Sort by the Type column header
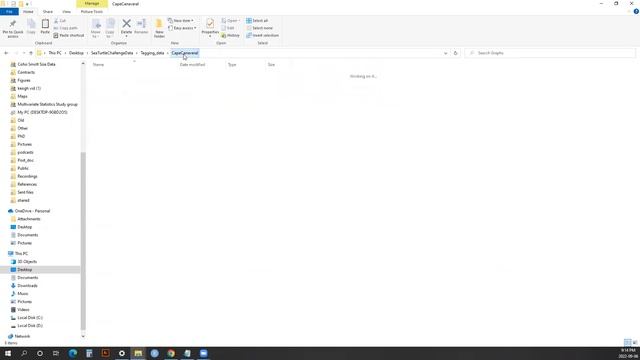 (232, 64)
